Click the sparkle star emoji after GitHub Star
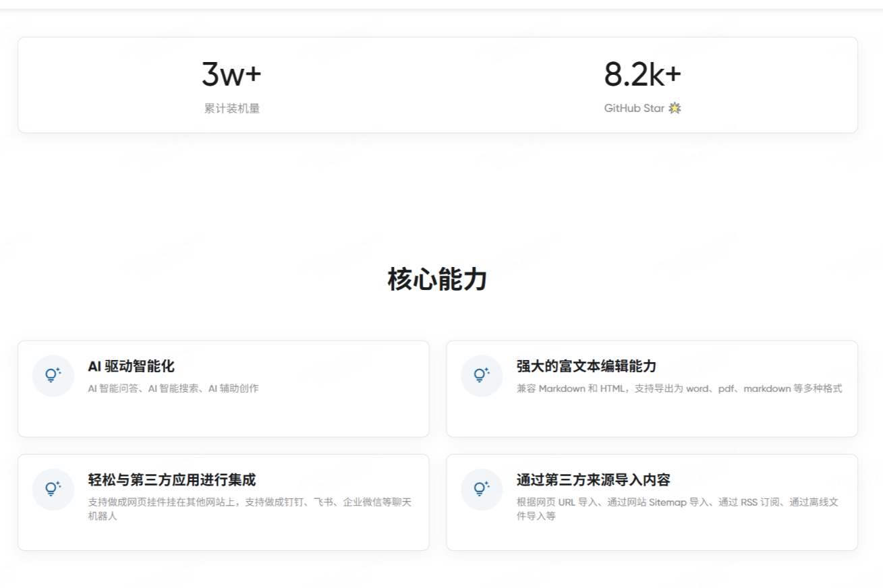 (x=675, y=108)
